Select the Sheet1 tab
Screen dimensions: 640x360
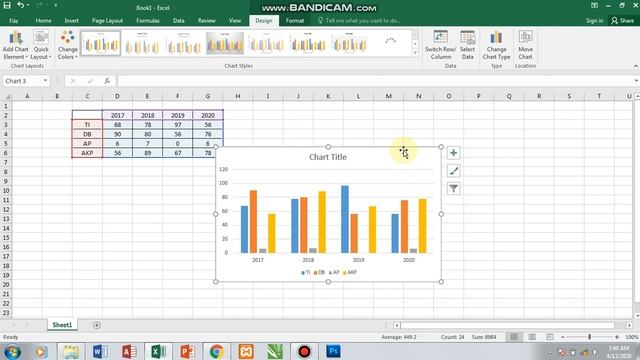tap(62, 325)
